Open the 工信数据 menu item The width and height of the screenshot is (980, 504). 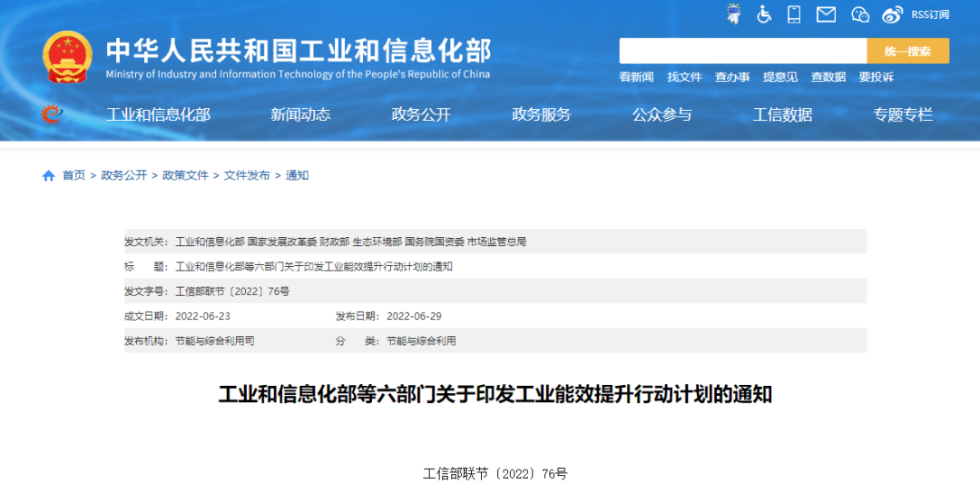(x=782, y=114)
